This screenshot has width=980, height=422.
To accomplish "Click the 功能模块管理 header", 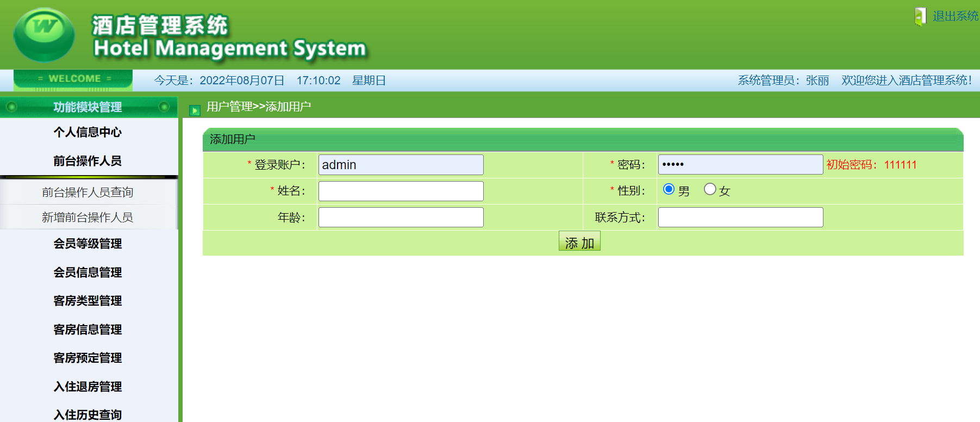I will pos(88,107).
